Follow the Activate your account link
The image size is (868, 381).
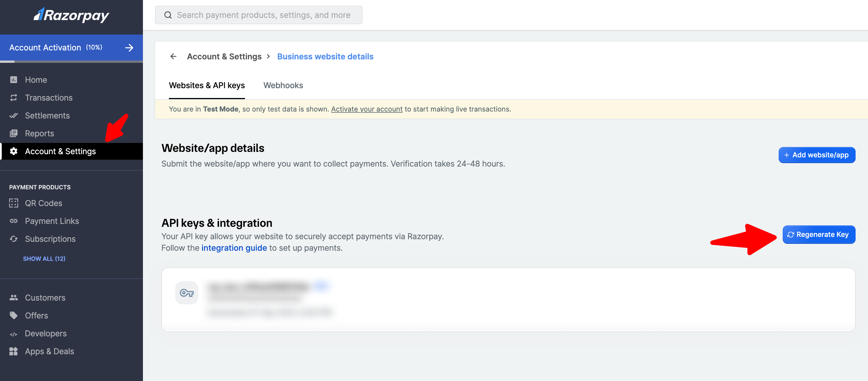(x=367, y=109)
